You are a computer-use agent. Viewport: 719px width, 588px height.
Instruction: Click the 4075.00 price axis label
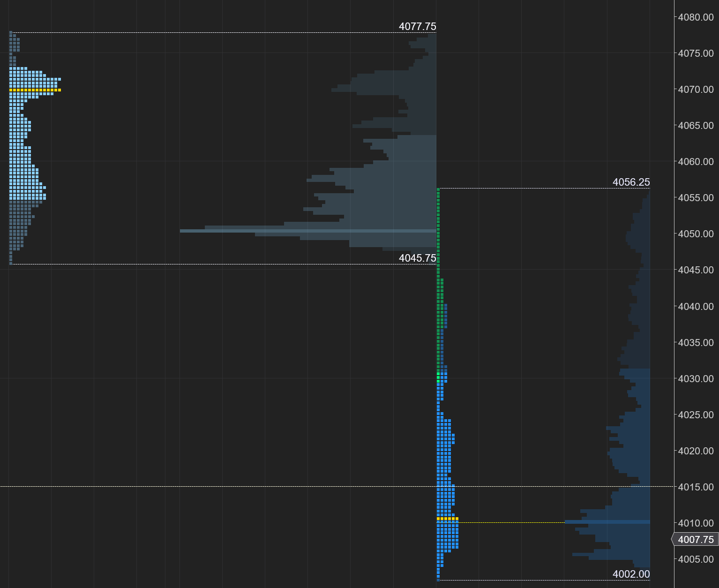[x=696, y=53]
